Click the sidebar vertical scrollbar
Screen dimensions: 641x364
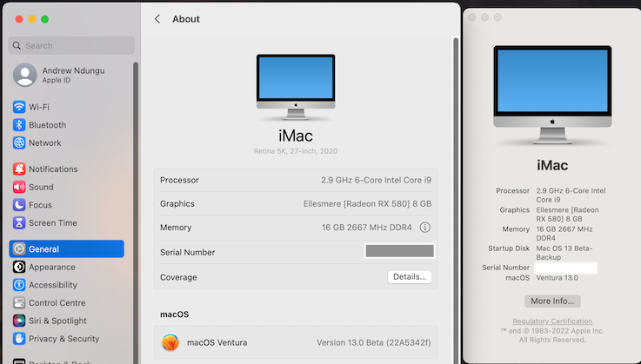click(x=136, y=213)
